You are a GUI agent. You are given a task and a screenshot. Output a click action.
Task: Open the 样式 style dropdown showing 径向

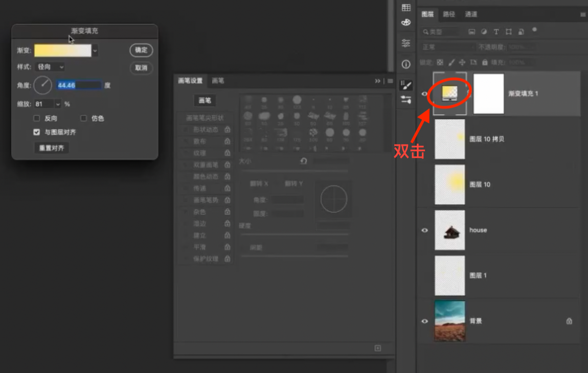pyautogui.click(x=50, y=67)
